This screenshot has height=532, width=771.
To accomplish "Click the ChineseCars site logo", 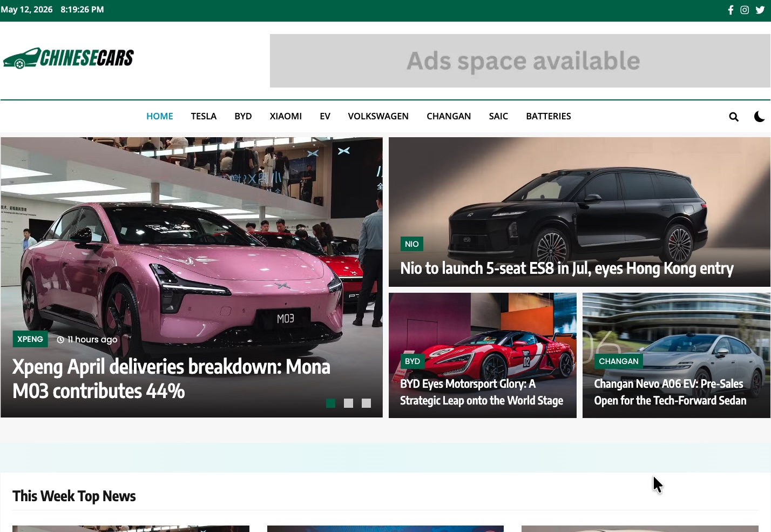I will pos(69,58).
